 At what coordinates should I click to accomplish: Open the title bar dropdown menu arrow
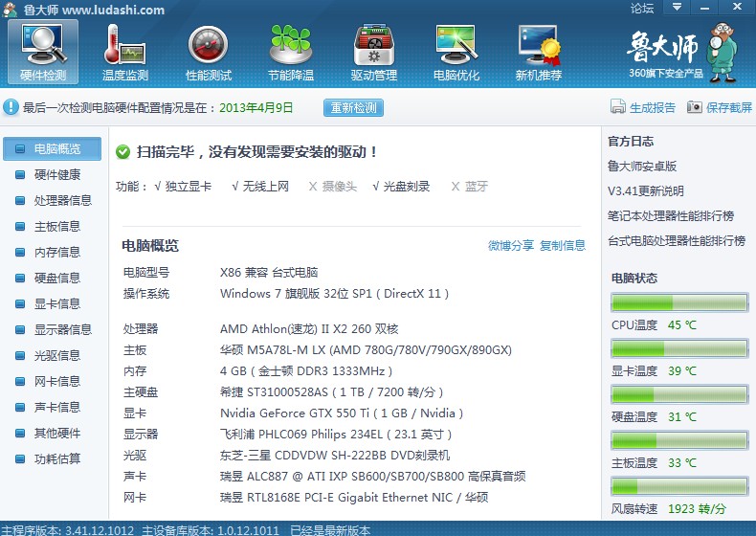(676, 8)
